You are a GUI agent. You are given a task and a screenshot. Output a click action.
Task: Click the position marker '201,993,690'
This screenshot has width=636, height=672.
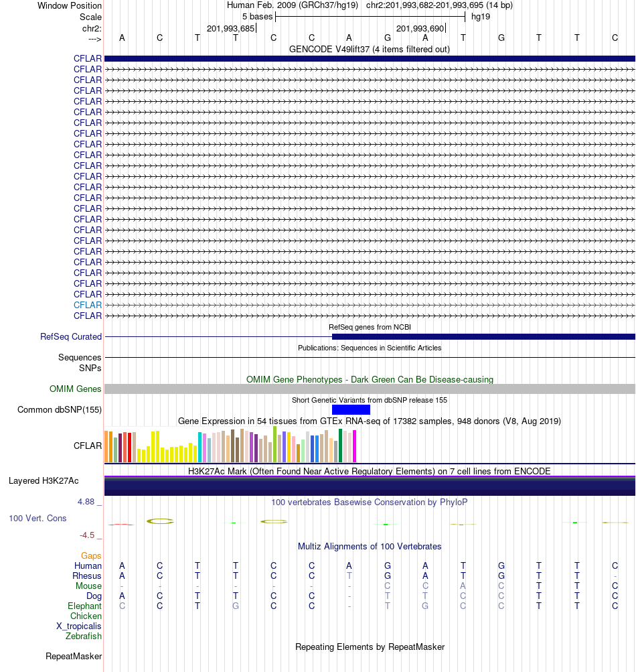[x=420, y=28]
